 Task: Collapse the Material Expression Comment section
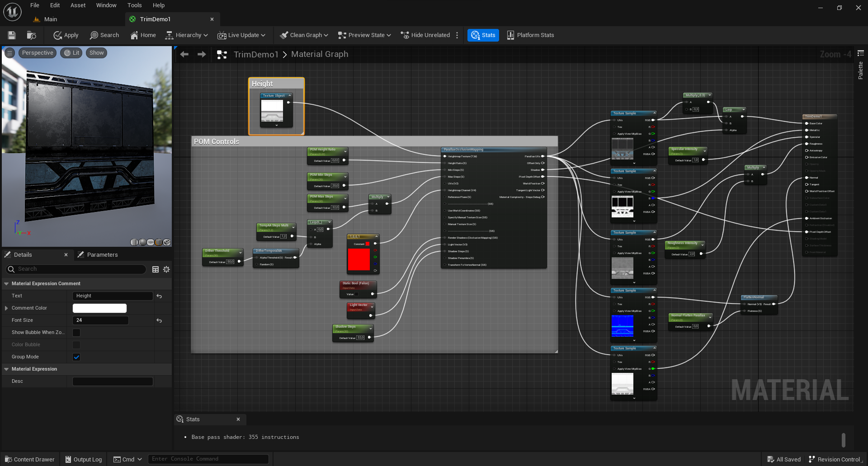6,284
